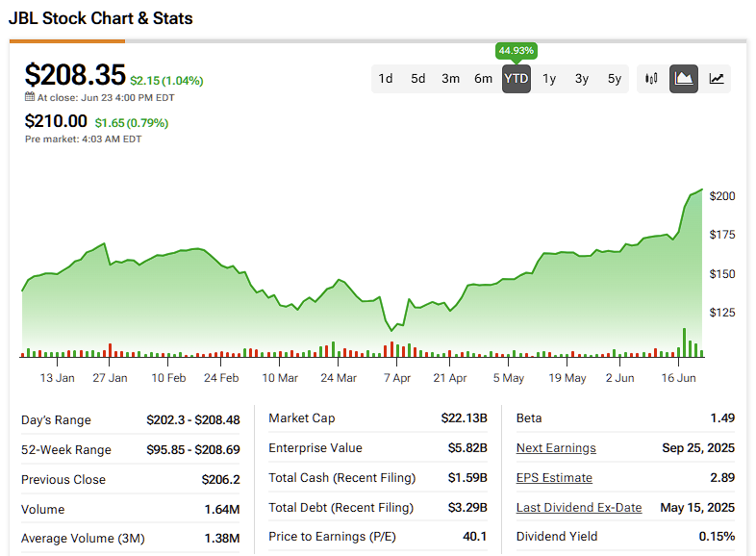The height and width of the screenshot is (556, 756).
Task: Select the 6m time range
Action: coord(483,79)
